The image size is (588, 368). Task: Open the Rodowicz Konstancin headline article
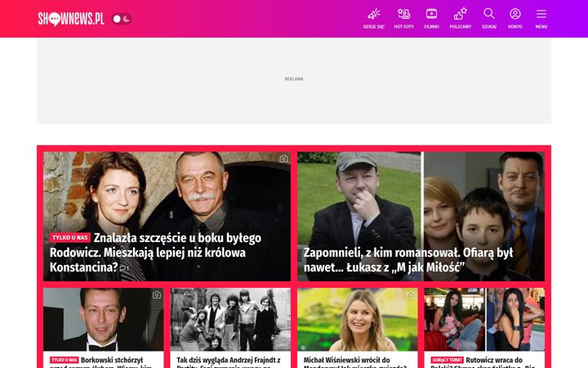tap(155, 253)
